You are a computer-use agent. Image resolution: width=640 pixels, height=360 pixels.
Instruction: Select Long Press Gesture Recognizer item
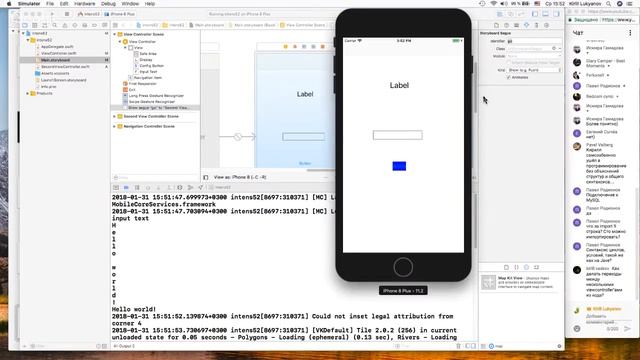(x=156, y=96)
